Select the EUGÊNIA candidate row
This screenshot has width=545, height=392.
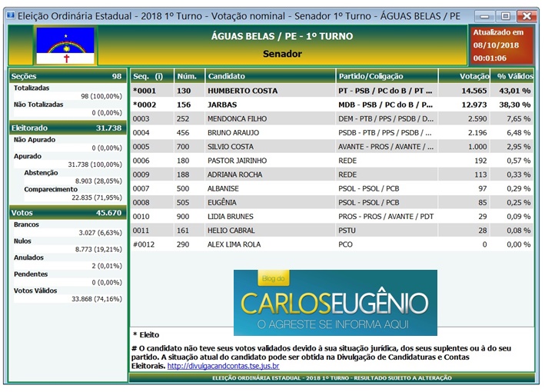point(331,202)
